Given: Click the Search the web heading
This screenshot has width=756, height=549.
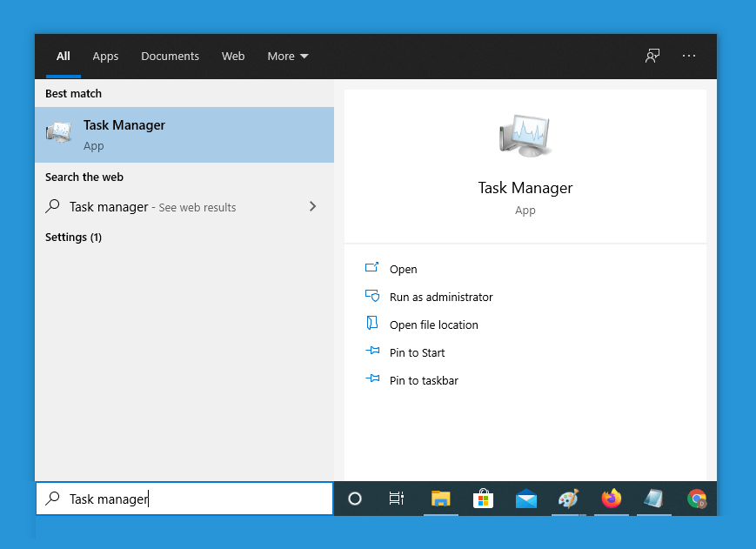Looking at the screenshot, I should (84, 177).
